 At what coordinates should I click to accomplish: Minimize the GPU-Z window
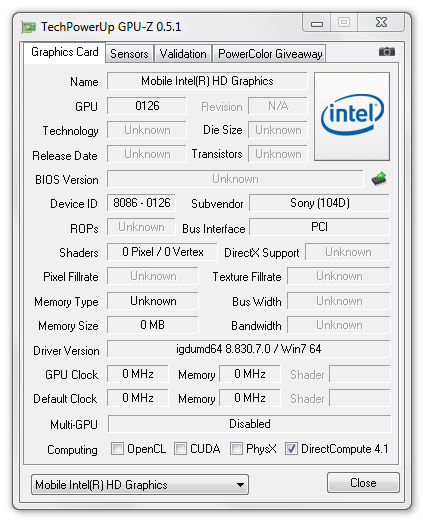(317, 23)
